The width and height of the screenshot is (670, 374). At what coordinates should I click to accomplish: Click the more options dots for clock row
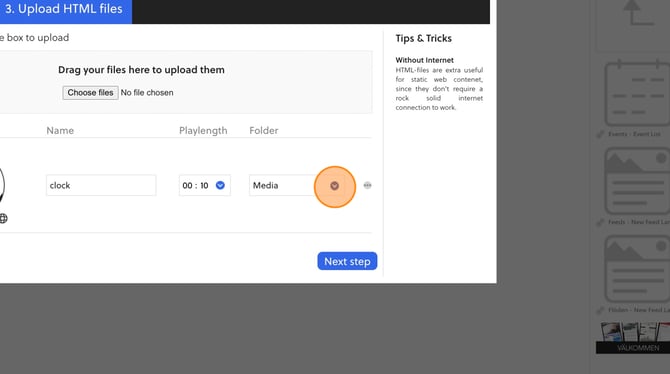pyautogui.click(x=367, y=185)
